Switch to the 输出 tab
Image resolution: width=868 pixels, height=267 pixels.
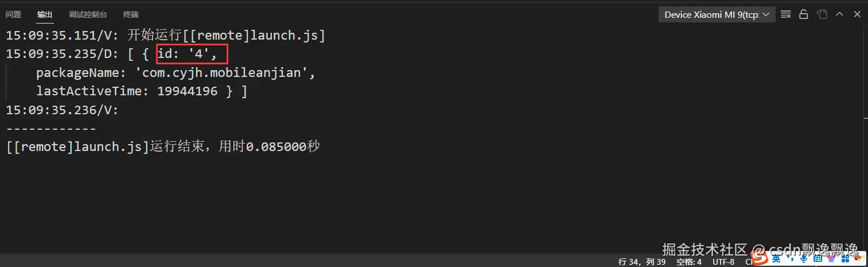45,14
